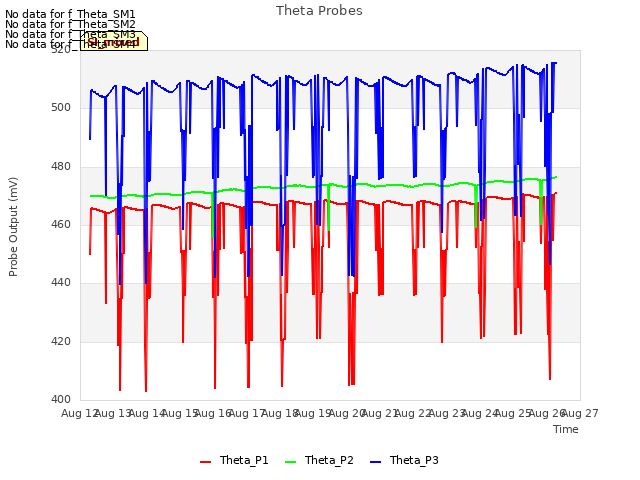
Task: Toggle the Theta_P3 legend entry
Action: (404, 460)
